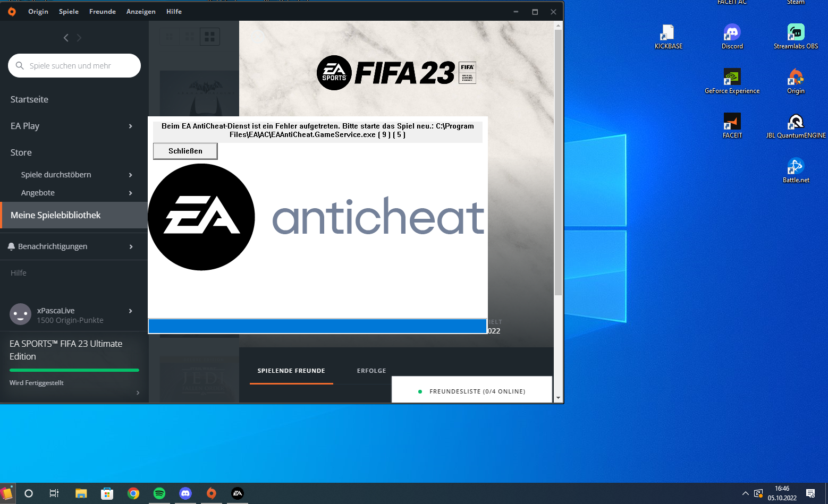828x504 pixels.
Task: Select the FACEIT desktop icon
Action: 732,126
